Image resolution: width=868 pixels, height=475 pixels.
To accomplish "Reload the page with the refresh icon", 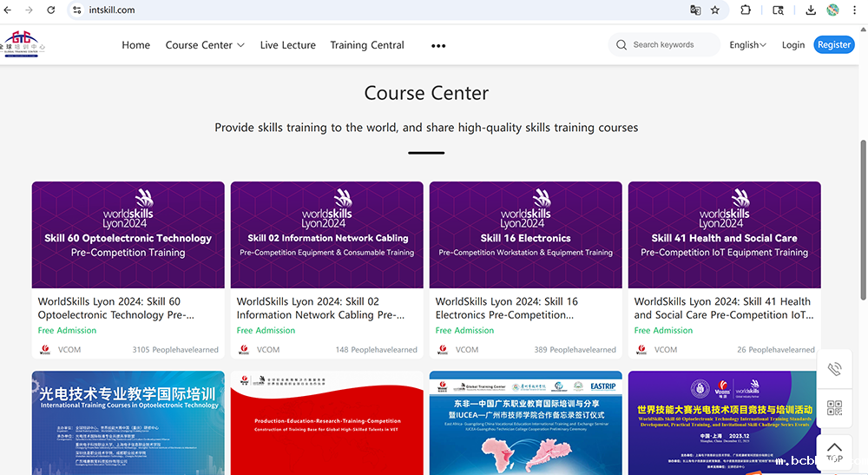I will (51, 10).
